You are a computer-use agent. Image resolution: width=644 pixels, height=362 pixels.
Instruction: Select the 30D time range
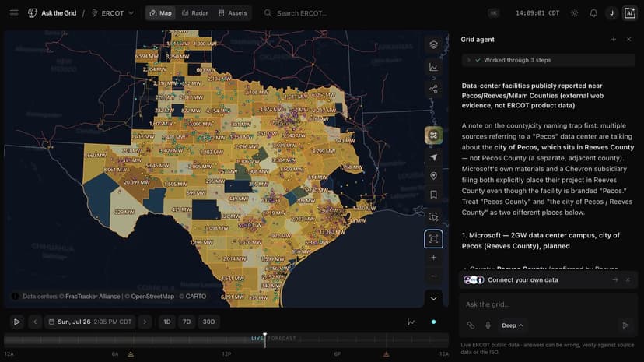208,322
